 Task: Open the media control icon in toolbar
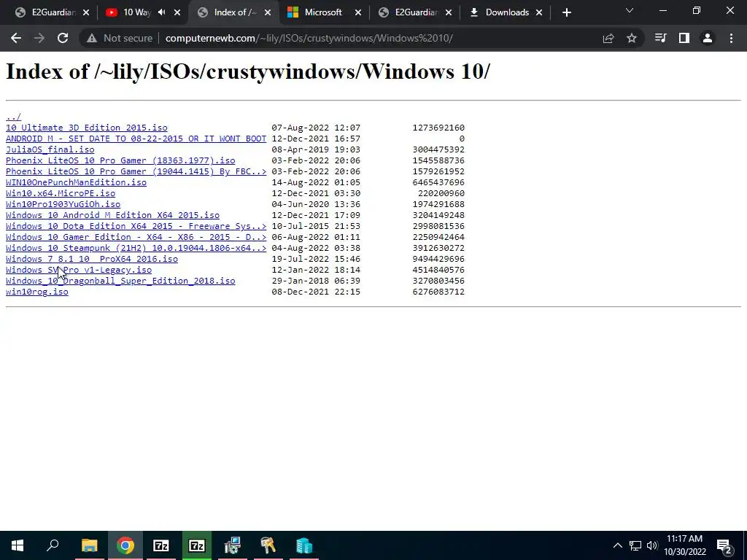point(660,38)
